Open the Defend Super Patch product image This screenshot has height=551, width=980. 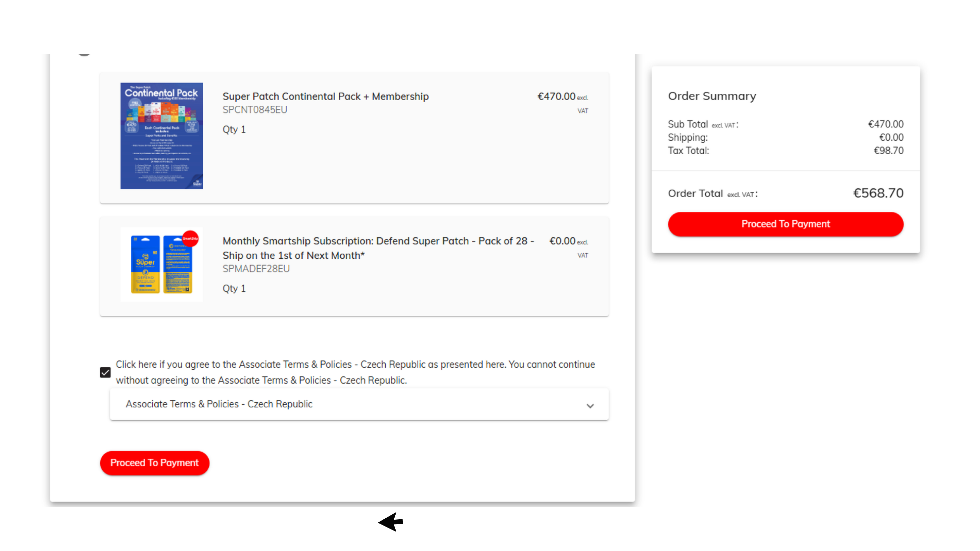click(162, 265)
